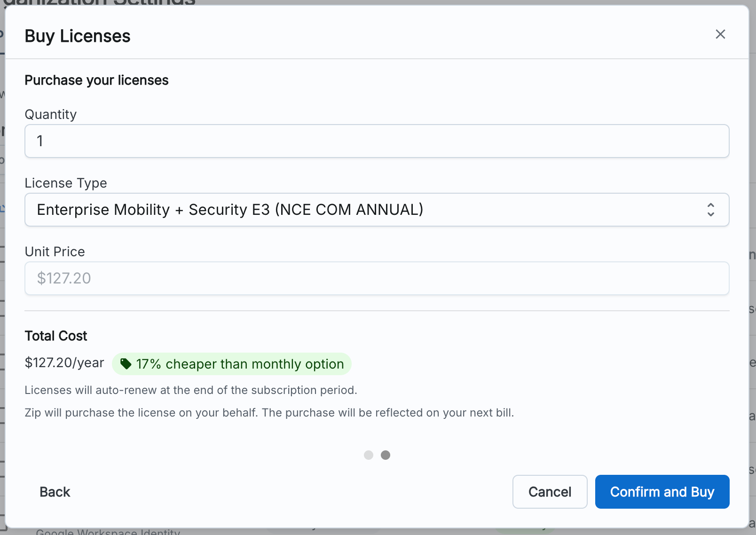Click Confirm and Buy
756x535 pixels.
point(662,492)
